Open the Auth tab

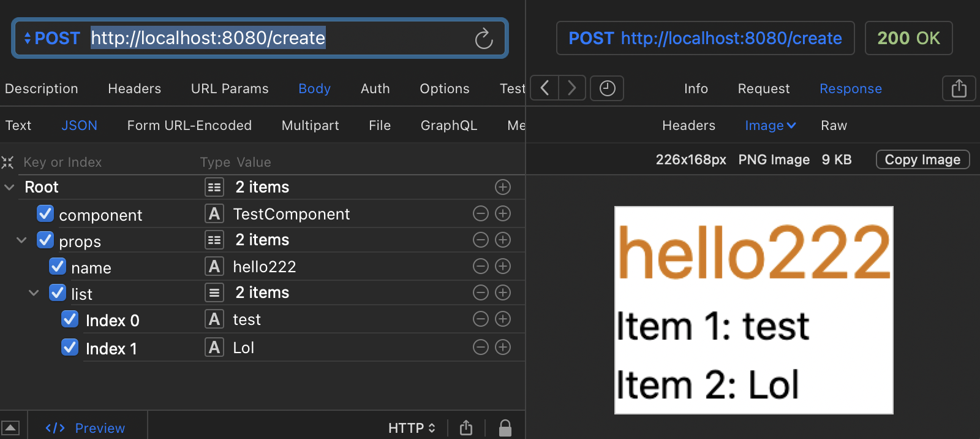[x=375, y=88]
